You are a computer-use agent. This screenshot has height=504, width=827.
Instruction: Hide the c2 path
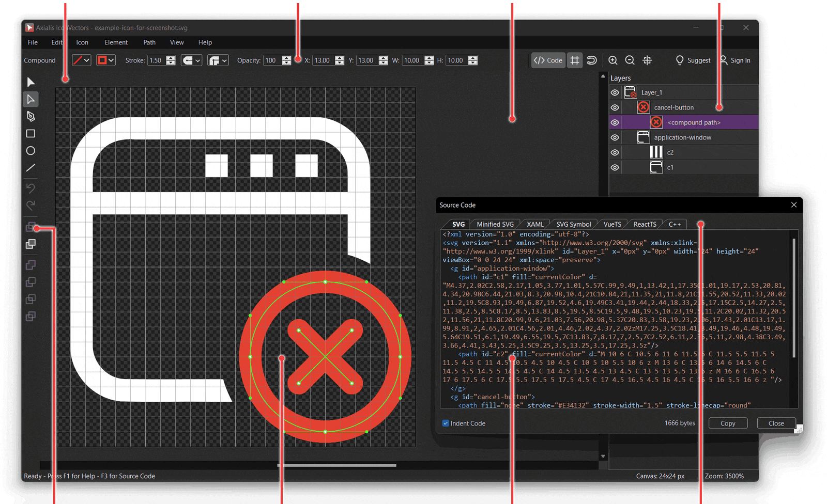point(615,152)
